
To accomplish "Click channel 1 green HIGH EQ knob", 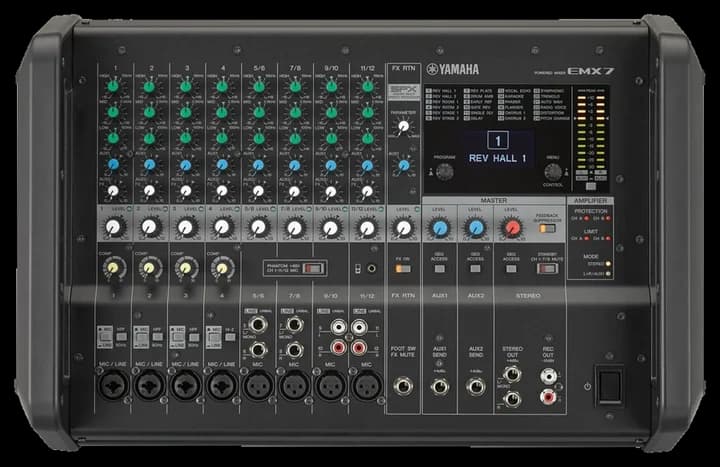I will [x=112, y=86].
